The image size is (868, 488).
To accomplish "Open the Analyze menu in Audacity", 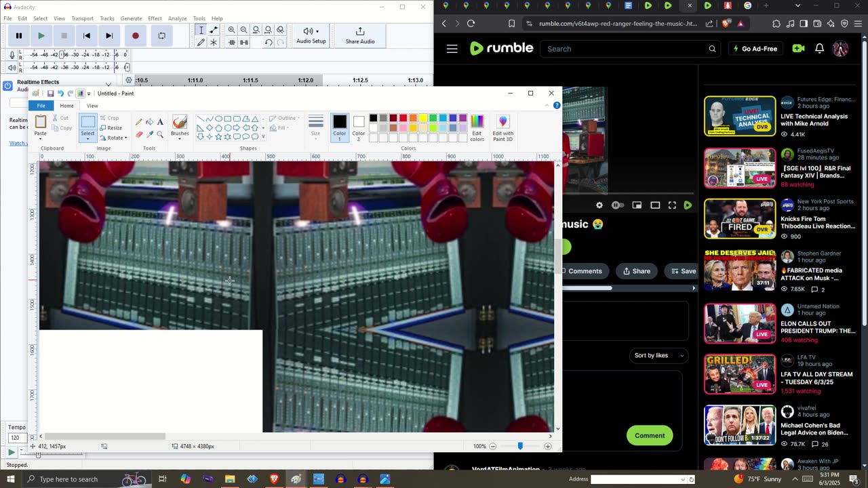I will point(177,18).
